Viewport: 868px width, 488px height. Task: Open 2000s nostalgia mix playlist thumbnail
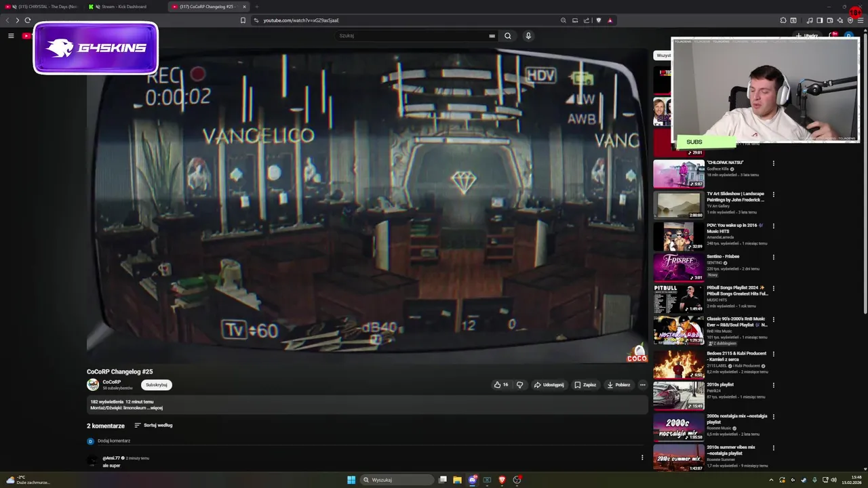tap(679, 427)
